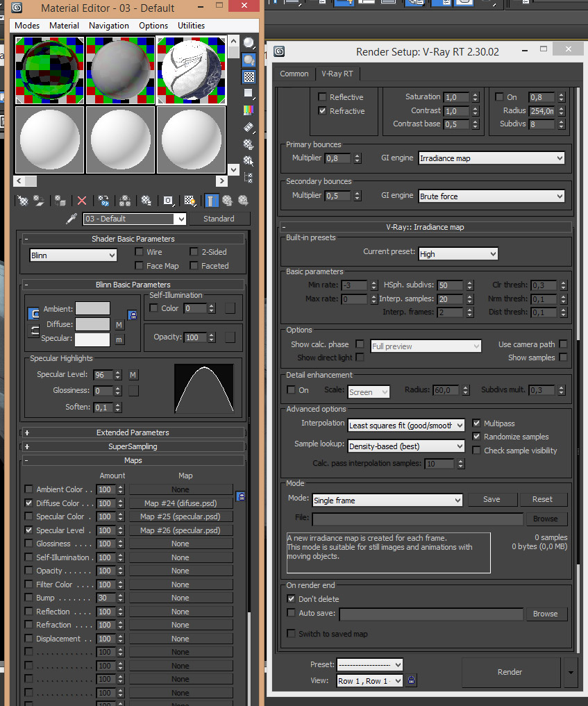Click the Render button
588x706 pixels.
510,672
